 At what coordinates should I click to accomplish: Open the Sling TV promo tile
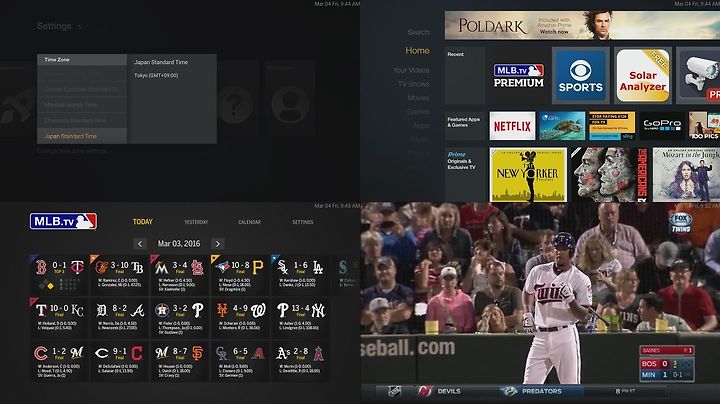point(612,125)
